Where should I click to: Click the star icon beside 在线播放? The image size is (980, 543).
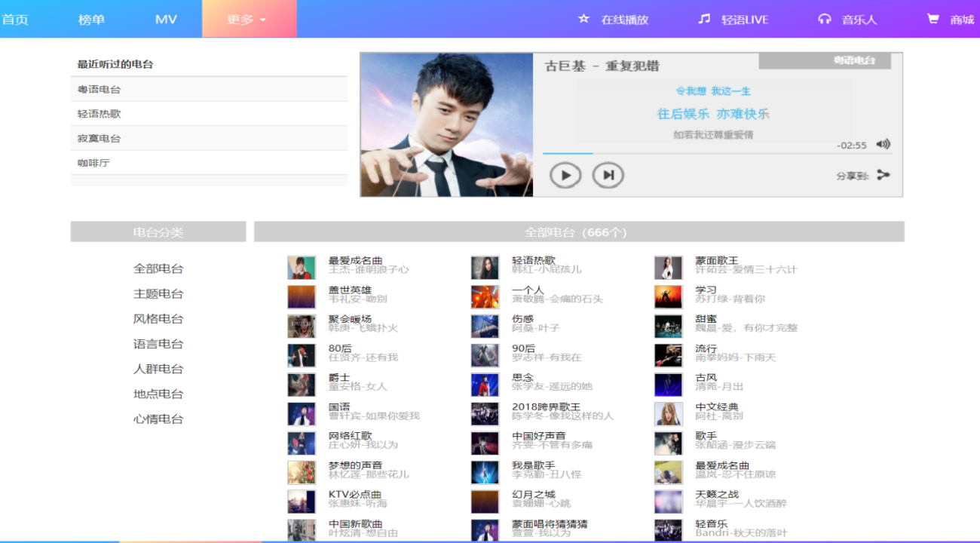(583, 19)
